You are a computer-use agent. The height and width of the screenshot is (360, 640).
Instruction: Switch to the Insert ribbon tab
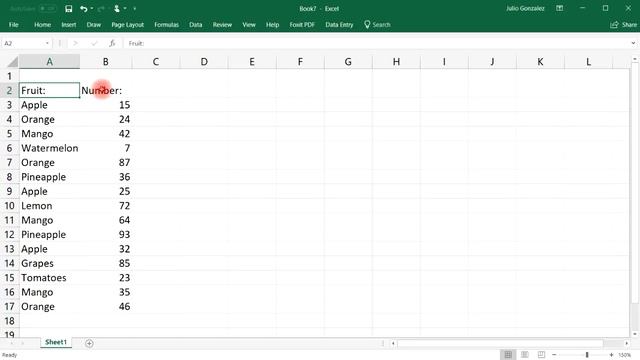69,24
